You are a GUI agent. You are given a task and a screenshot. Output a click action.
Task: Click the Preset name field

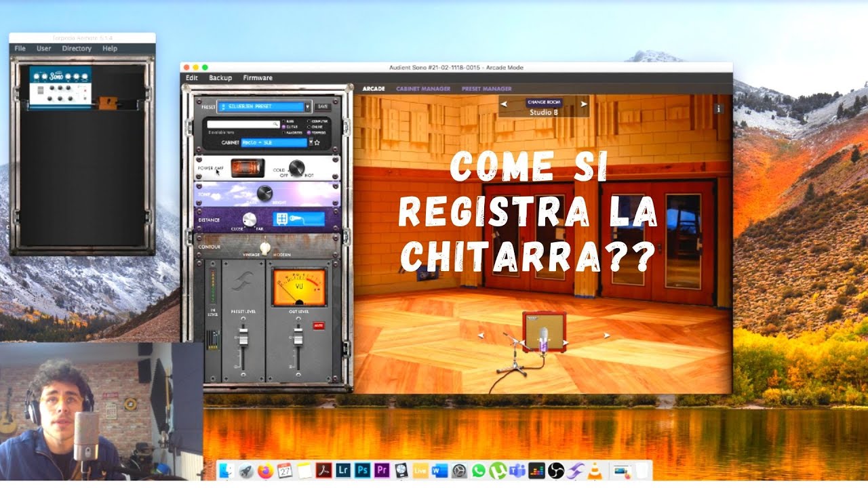pos(261,106)
